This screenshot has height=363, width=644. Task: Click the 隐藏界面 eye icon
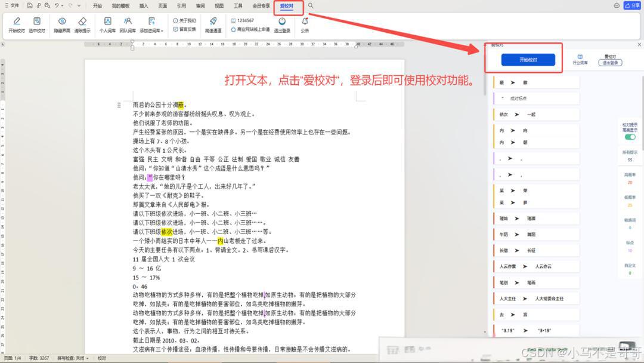(x=62, y=24)
